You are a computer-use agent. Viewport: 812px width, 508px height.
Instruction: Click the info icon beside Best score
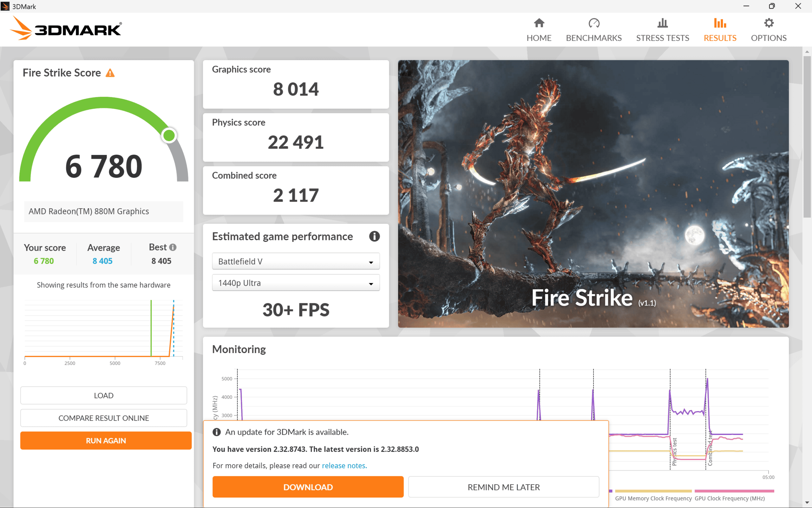coord(173,247)
